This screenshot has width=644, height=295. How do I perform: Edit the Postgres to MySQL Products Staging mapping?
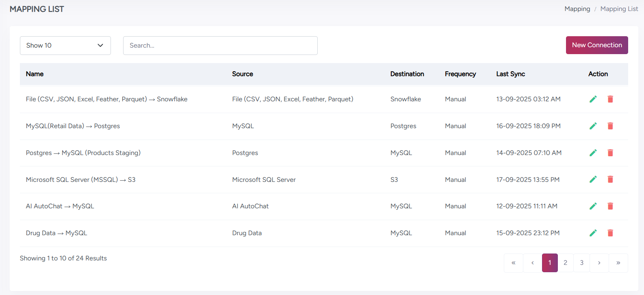click(x=593, y=153)
